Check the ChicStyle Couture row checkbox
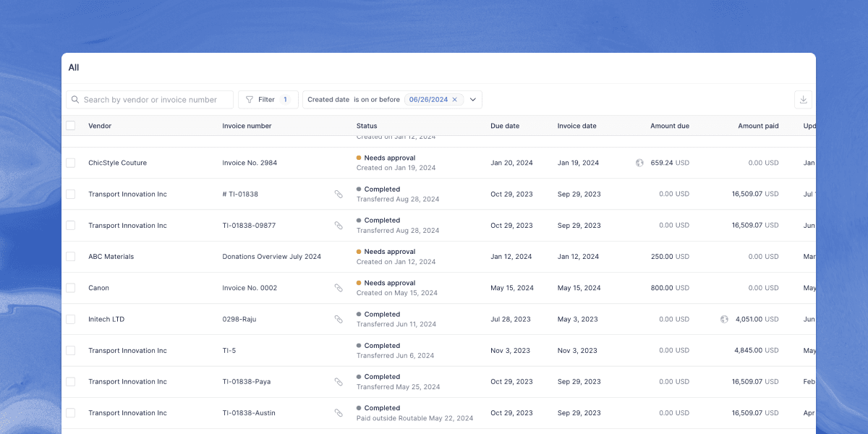This screenshot has width=868, height=434. coord(70,163)
